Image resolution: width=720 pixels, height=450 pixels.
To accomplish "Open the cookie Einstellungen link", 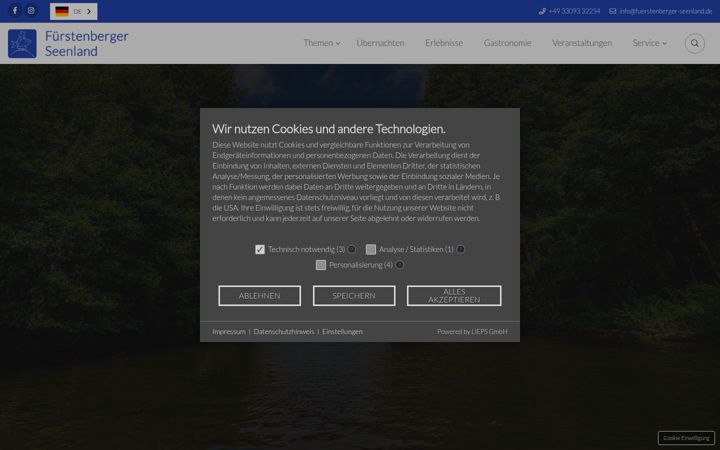I will (343, 332).
